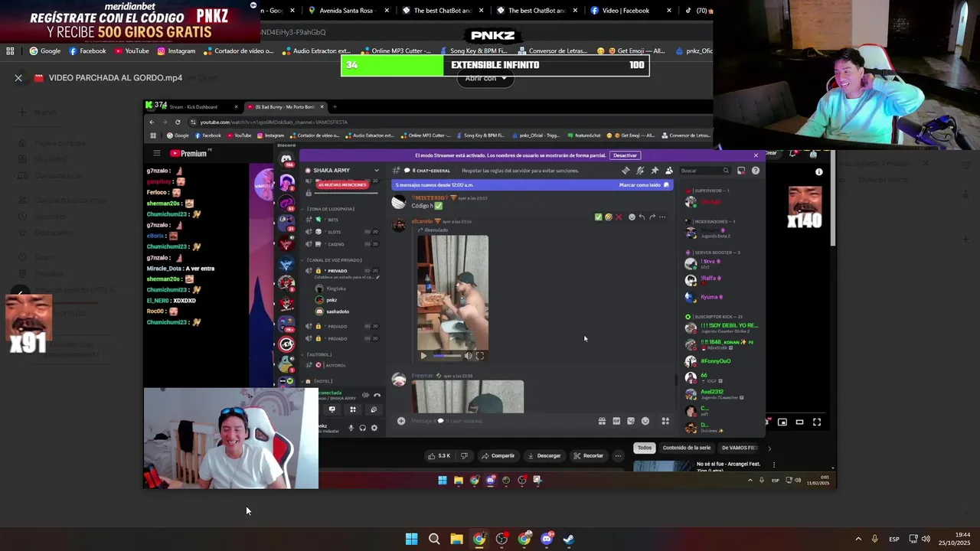Mute the video in elcanelo's message
This screenshot has width=980, height=551.
click(x=468, y=356)
